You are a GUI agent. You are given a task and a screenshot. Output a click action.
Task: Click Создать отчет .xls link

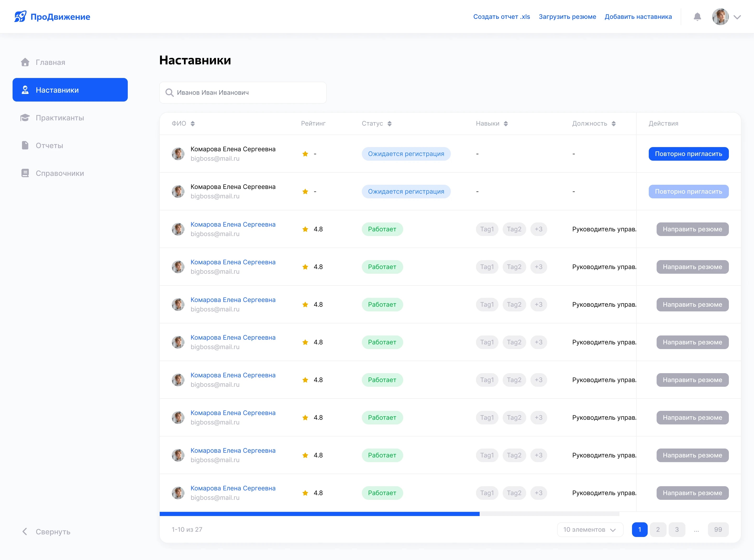pyautogui.click(x=502, y=16)
